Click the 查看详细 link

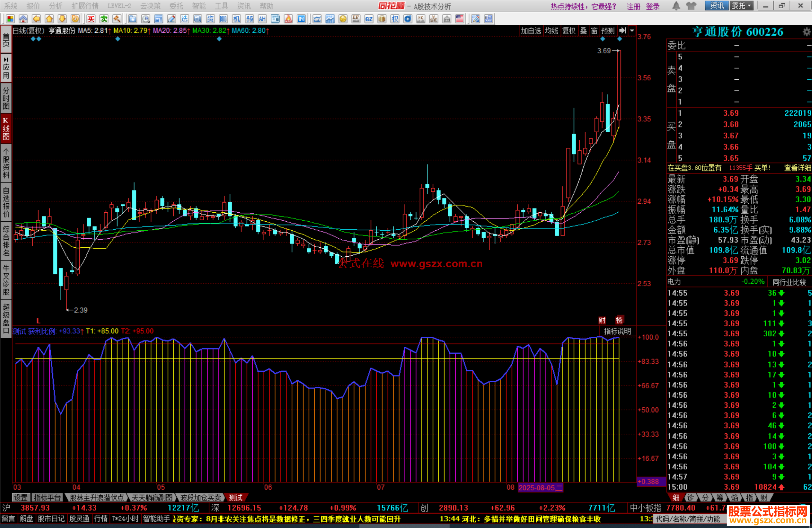click(797, 168)
